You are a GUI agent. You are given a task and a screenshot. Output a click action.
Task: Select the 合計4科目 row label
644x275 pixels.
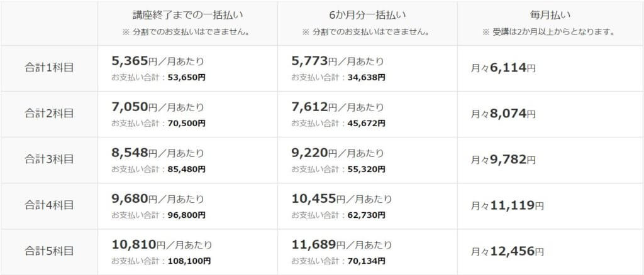tap(49, 205)
